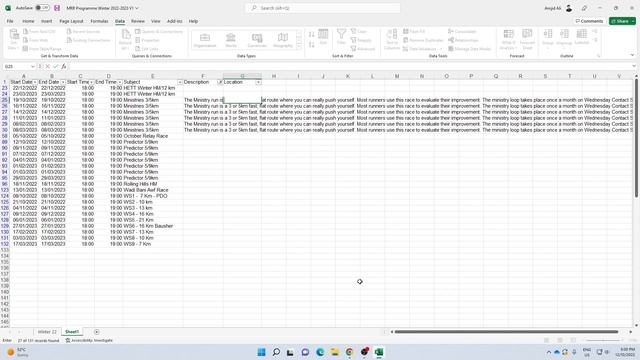
Task: Select the Stocks data type
Action: [x=231, y=40]
